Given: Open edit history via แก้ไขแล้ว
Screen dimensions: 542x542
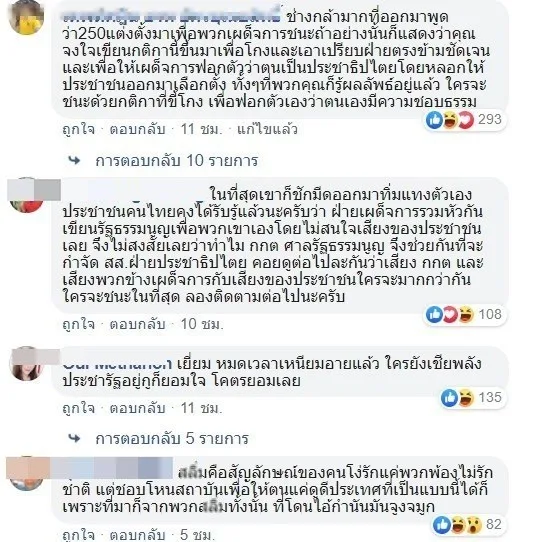Looking at the screenshot, I should (x=267, y=129).
